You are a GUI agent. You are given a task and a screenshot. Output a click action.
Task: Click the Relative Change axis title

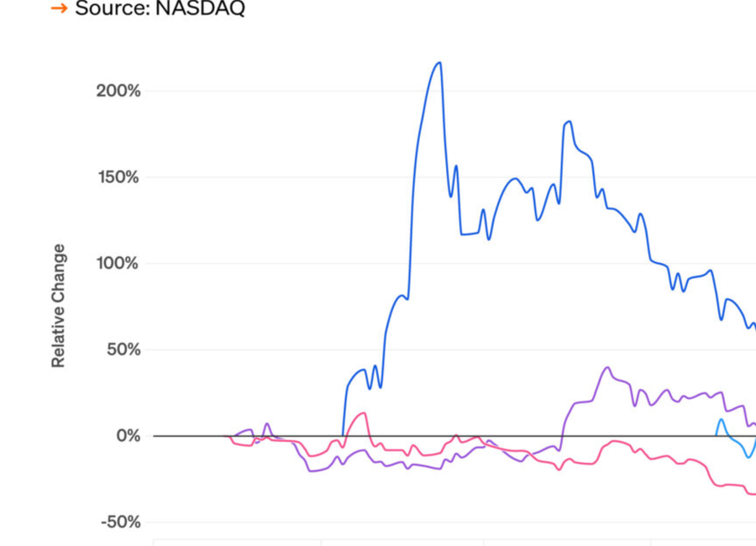(58, 306)
